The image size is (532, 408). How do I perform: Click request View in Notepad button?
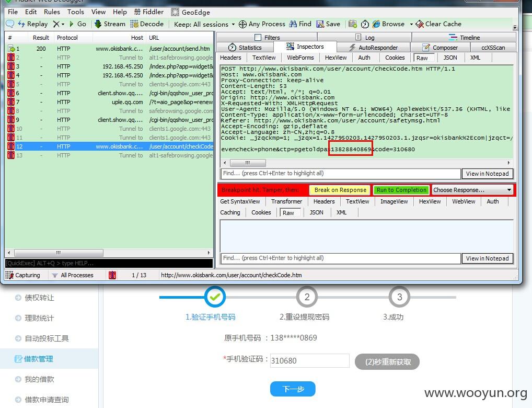point(487,174)
